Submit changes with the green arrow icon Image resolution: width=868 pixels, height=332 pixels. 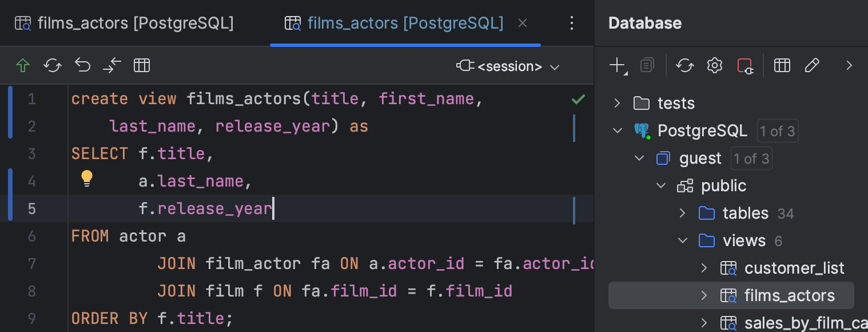coord(23,65)
